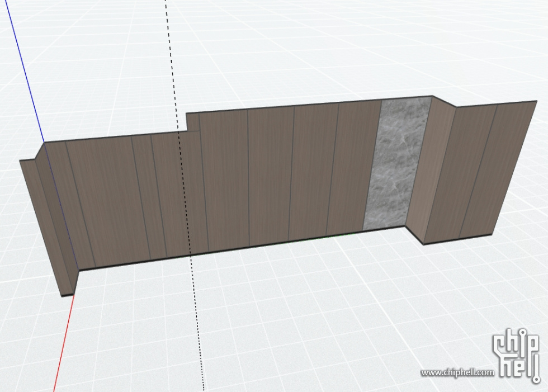The image size is (548, 392).
Task: Select the gray marble wall panel
Action: click(397, 163)
